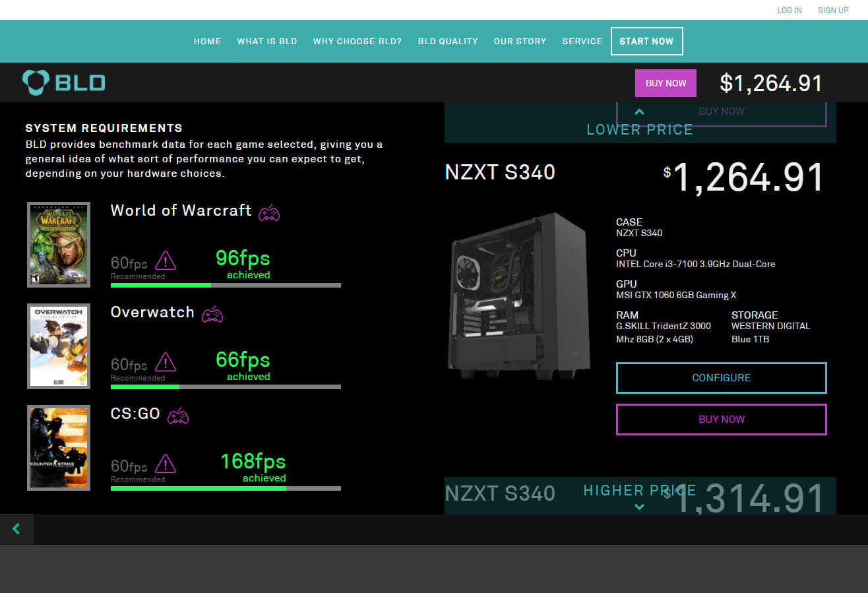Click the warning triangle in Overwatch row
The image size is (868, 593).
click(x=165, y=361)
